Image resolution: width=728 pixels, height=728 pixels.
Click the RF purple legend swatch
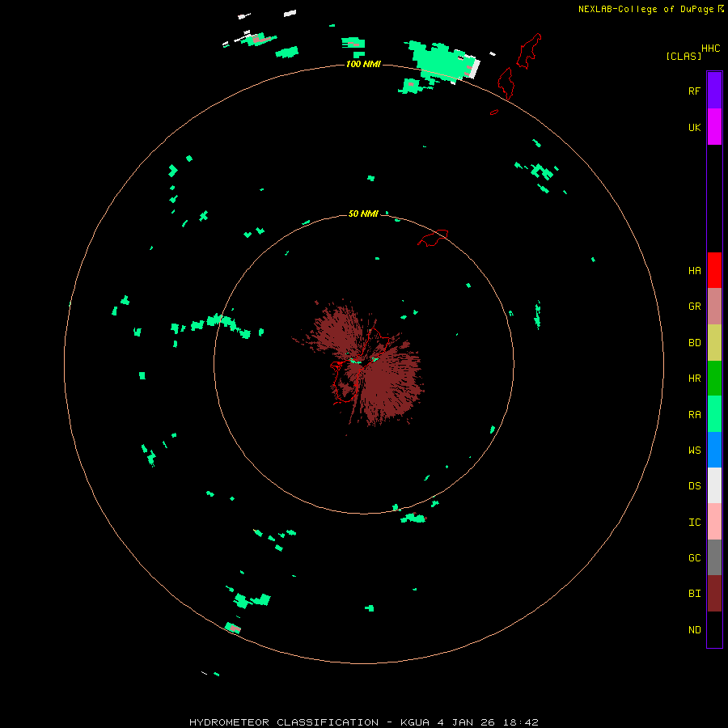[714, 91]
